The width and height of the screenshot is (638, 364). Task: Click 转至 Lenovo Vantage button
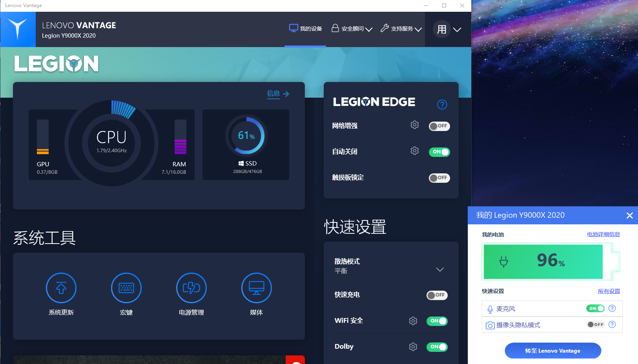pos(553,351)
